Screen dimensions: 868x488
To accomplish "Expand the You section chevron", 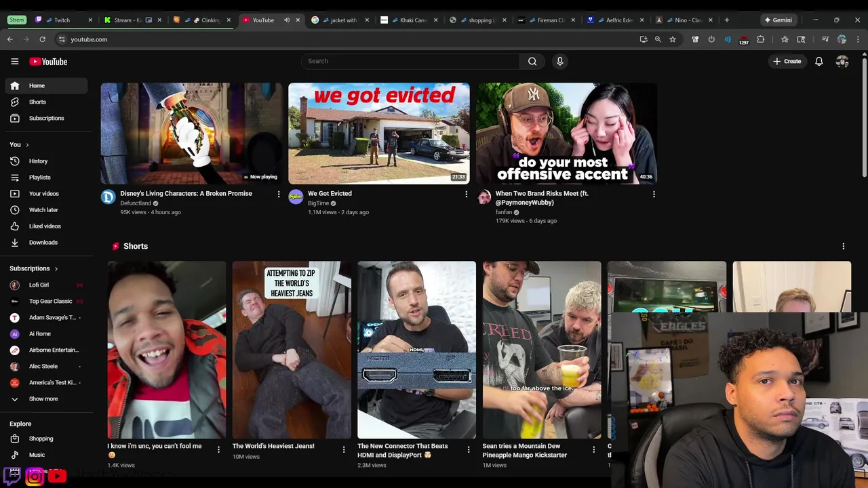I will click(27, 145).
